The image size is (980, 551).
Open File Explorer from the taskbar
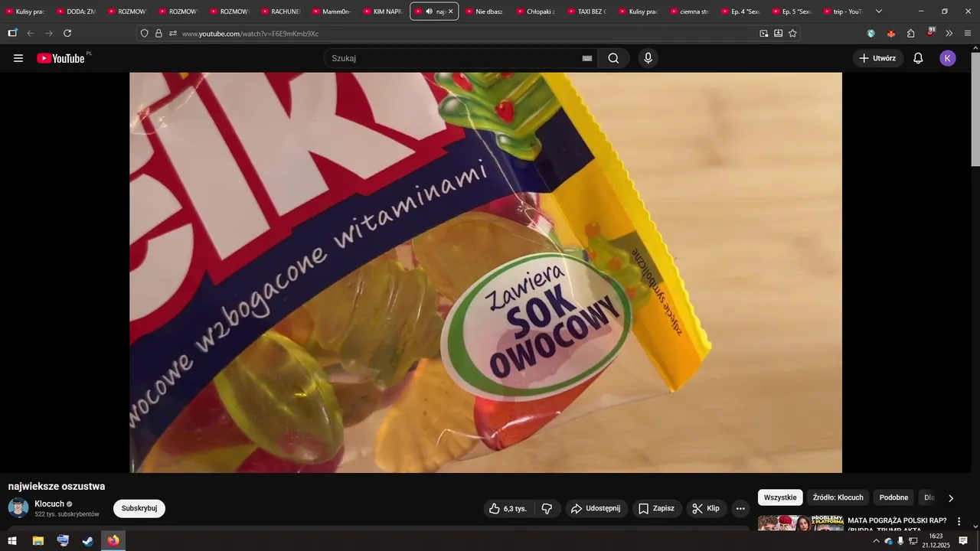pyautogui.click(x=38, y=541)
